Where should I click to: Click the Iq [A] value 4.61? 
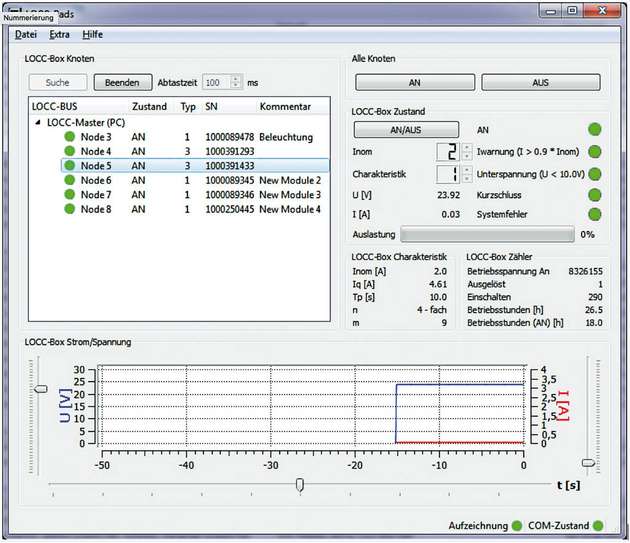pyautogui.click(x=438, y=285)
